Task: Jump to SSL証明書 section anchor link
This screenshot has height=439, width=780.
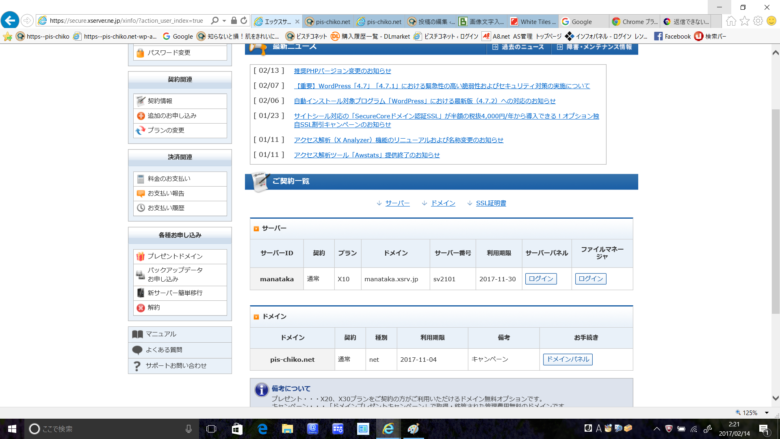Action: click(491, 203)
